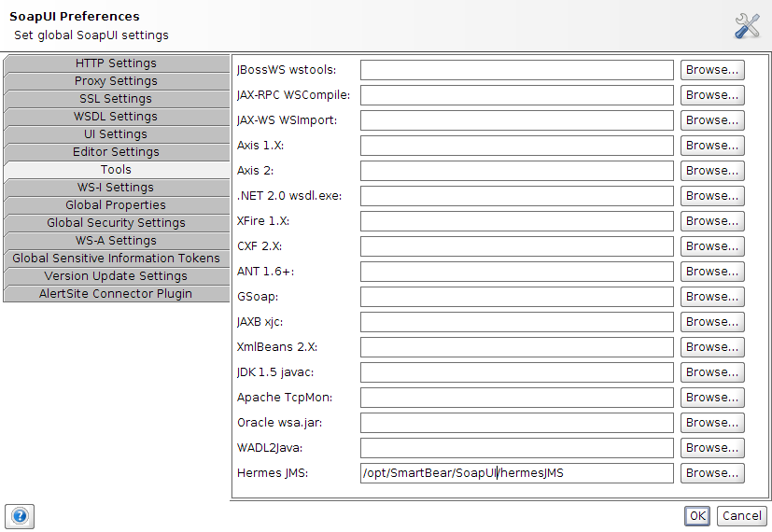Viewport: 772px width, 532px height.
Task: Open Global Sensitive Information Tokens tab
Action: 116,259
